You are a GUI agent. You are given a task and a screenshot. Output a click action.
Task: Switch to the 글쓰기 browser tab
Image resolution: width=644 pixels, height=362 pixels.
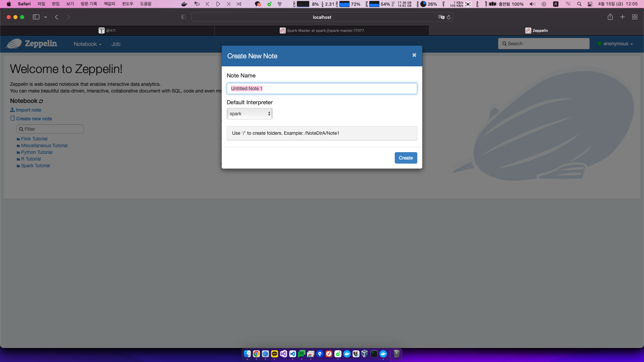point(107,31)
